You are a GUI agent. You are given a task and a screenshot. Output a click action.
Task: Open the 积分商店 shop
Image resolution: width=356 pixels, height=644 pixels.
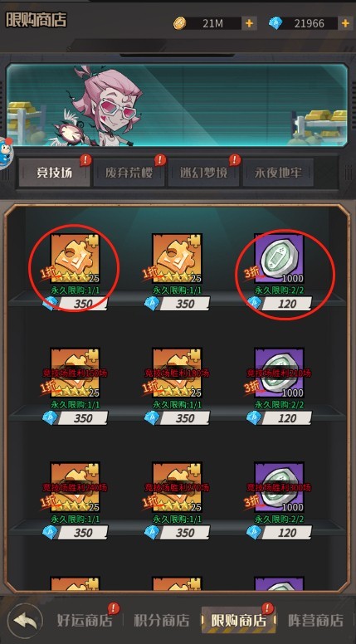click(x=162, y=620)
